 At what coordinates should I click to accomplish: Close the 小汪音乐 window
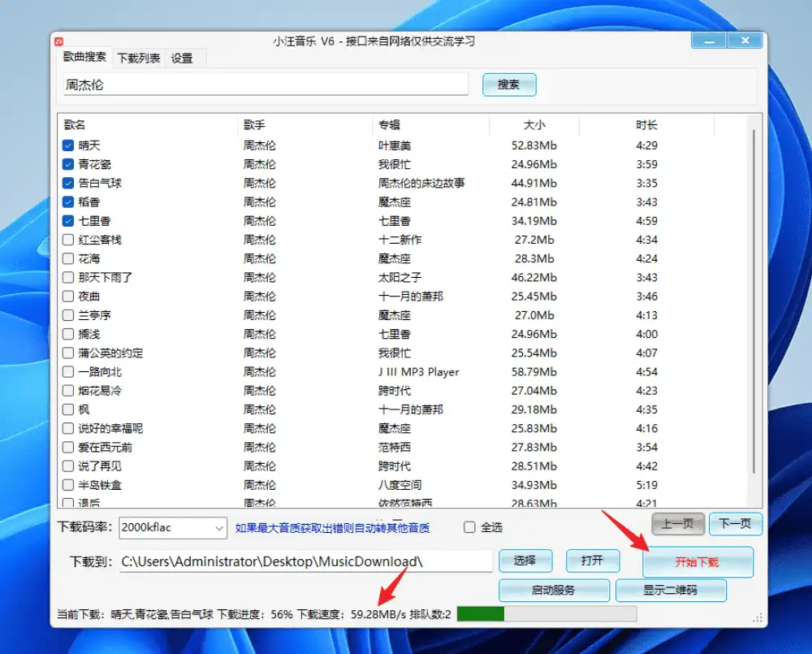click(x=745, y=41)
